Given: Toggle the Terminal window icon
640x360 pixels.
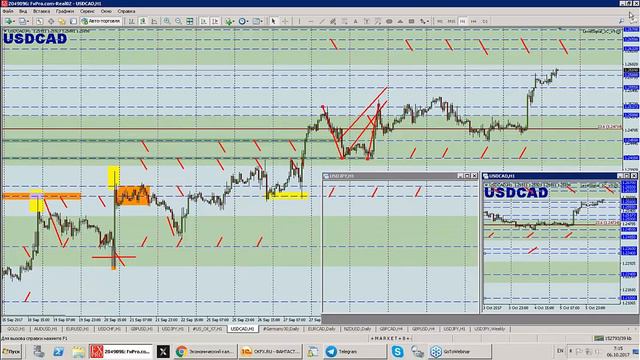Looking at the screenshot, I should [x=73, y=21].
